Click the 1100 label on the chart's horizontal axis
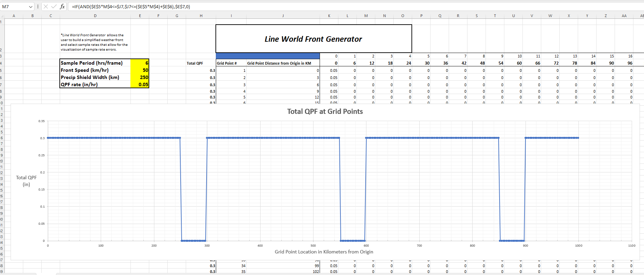 (632, 246)
